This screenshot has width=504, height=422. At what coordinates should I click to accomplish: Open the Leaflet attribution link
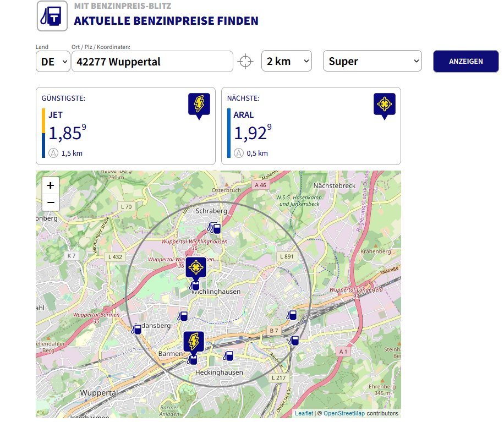pyautogui.click(x=304, y=413)
